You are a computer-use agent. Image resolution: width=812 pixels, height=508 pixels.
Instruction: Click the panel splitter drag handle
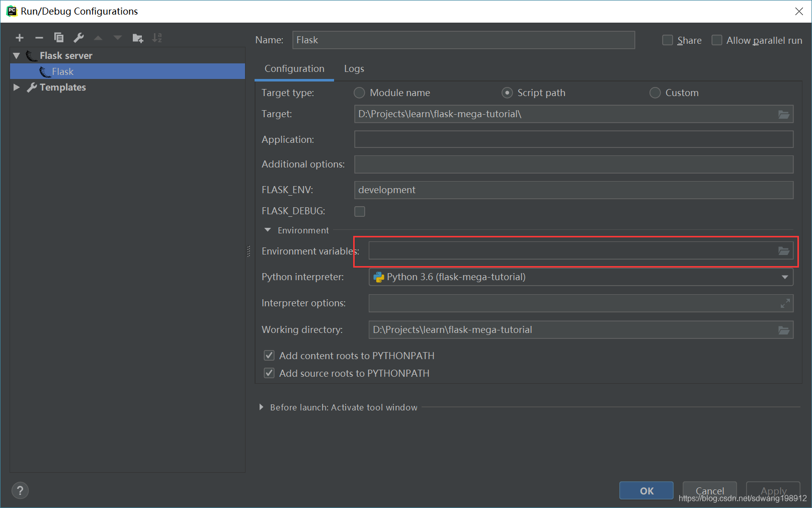pyautogui.click(x=249, y=251)
